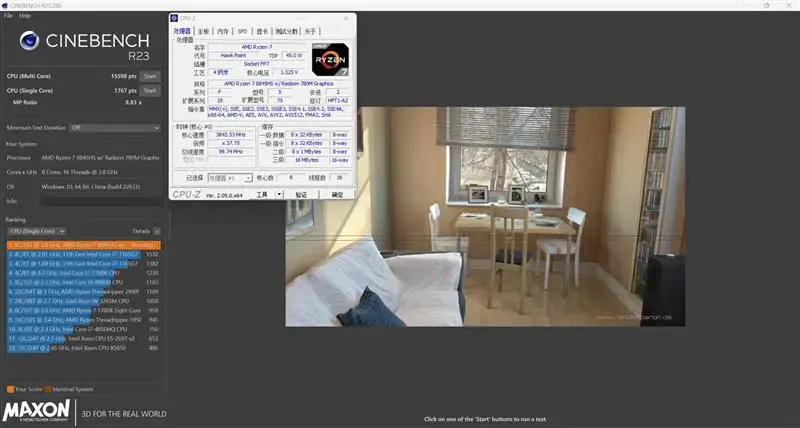Switch to the 关于 tab in CPU-Z
The image size is (800, 428).
pyautogui.click(x=310, y=32)
